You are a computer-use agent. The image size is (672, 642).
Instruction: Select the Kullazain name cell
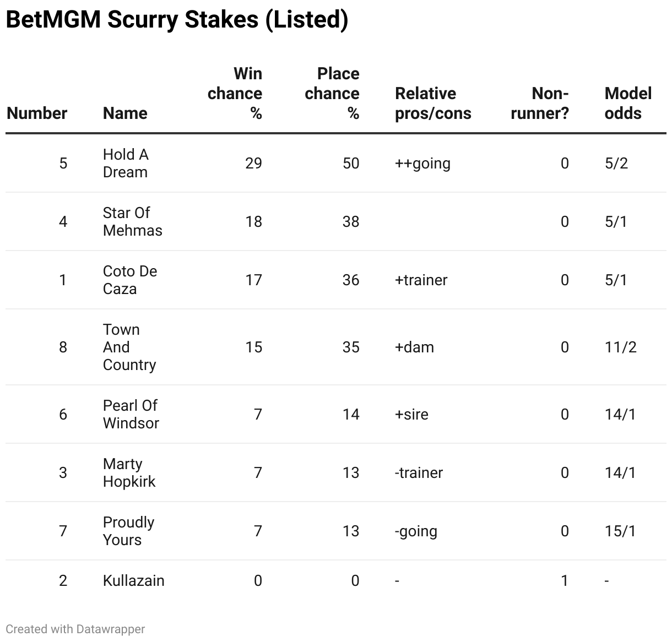point(133,580)
